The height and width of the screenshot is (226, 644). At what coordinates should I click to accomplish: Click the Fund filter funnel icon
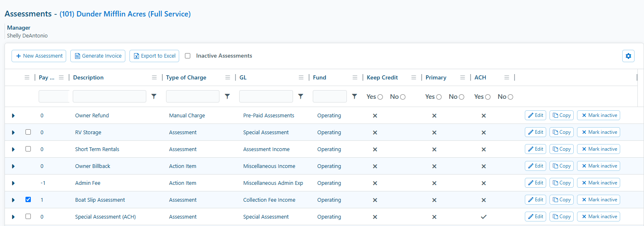(355, 96)
